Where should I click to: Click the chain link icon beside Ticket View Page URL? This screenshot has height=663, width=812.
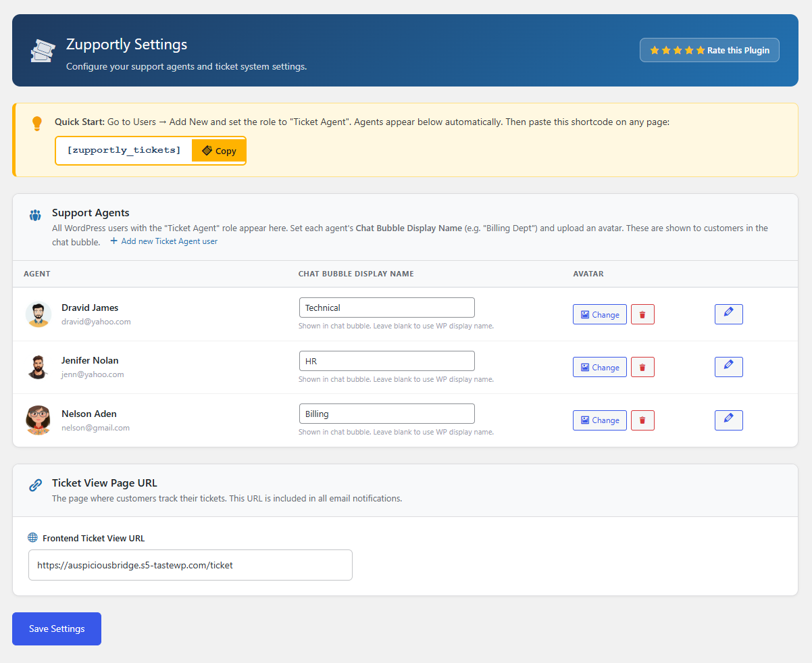[34, 484]
